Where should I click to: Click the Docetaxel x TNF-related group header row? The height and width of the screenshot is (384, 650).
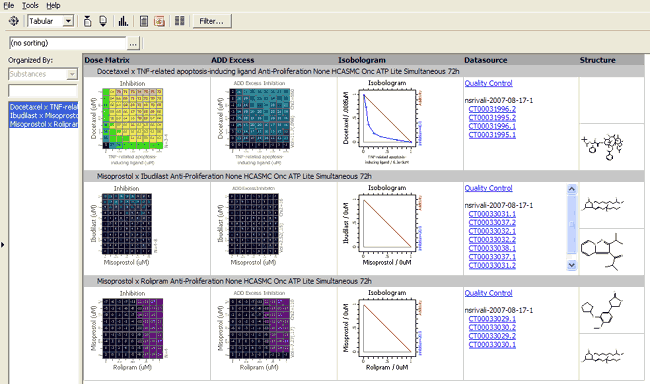pos(364,71)
